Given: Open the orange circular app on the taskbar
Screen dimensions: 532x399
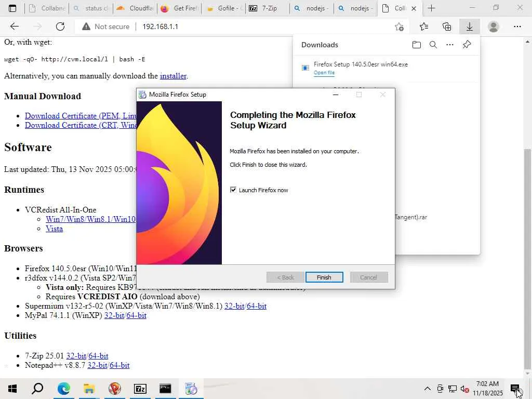Looking at the screenshot, I should [x=114, y=389].
